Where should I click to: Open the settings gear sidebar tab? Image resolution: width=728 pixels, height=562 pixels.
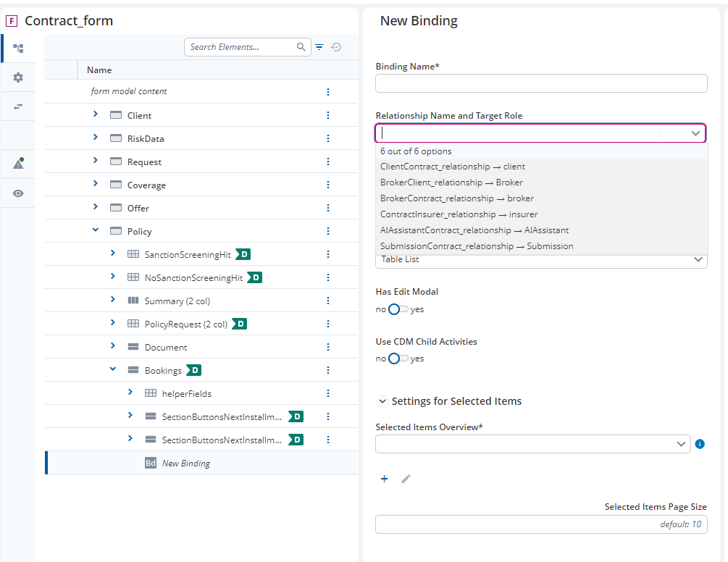18,77
